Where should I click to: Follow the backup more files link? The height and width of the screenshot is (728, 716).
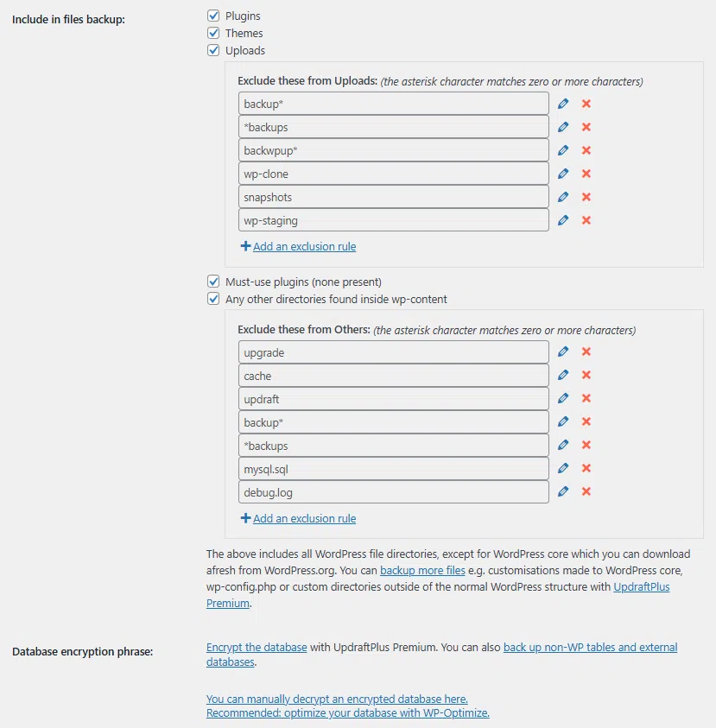tap(422, 571)
